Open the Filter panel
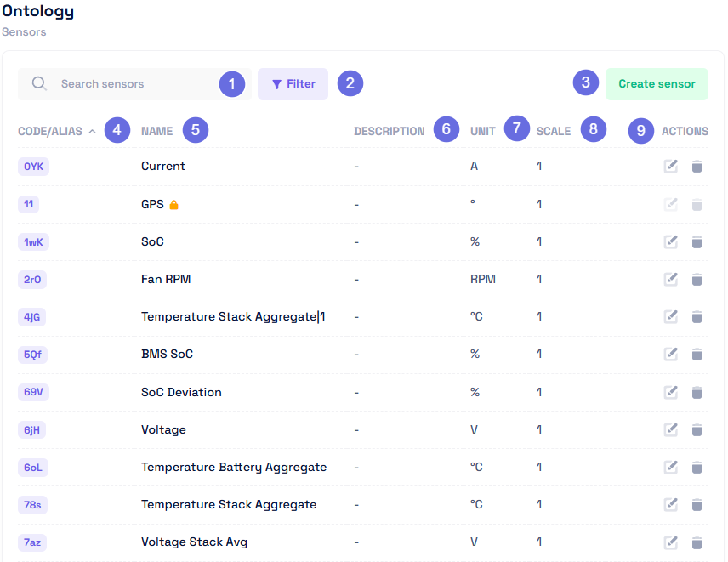Screen dimensions: 728x562 tap(293, 83)
